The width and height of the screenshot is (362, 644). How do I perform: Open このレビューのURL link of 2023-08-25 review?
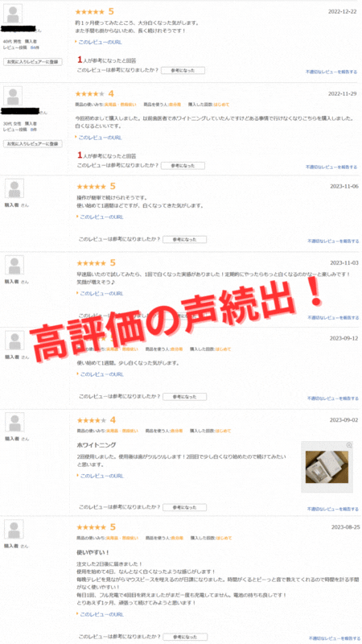click(101, 614)
